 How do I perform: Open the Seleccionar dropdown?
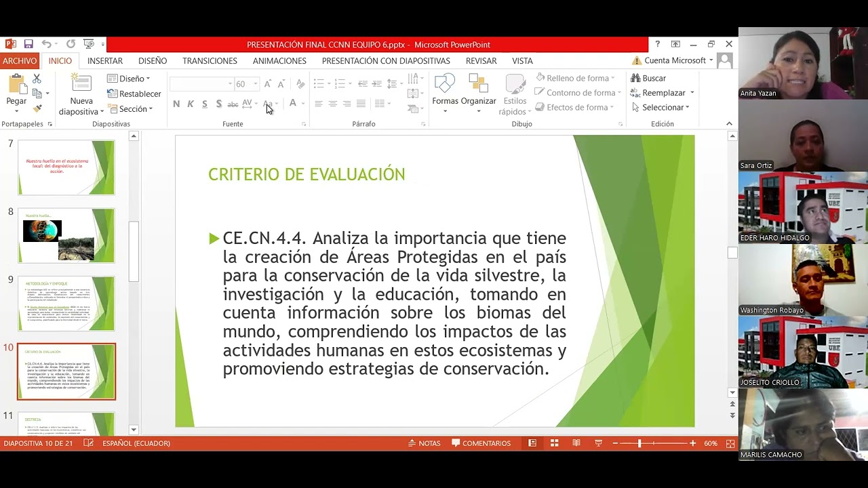pyautogui.click(x=660, y=107)
